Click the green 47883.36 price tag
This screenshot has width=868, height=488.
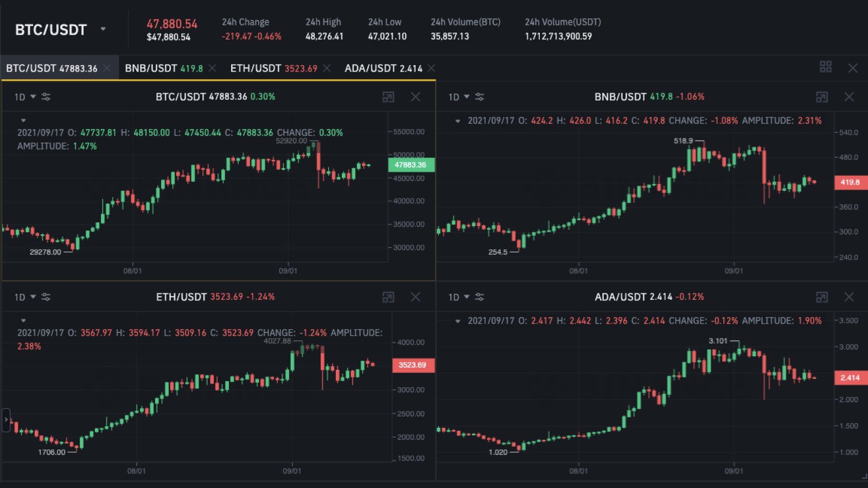point(411,165)
